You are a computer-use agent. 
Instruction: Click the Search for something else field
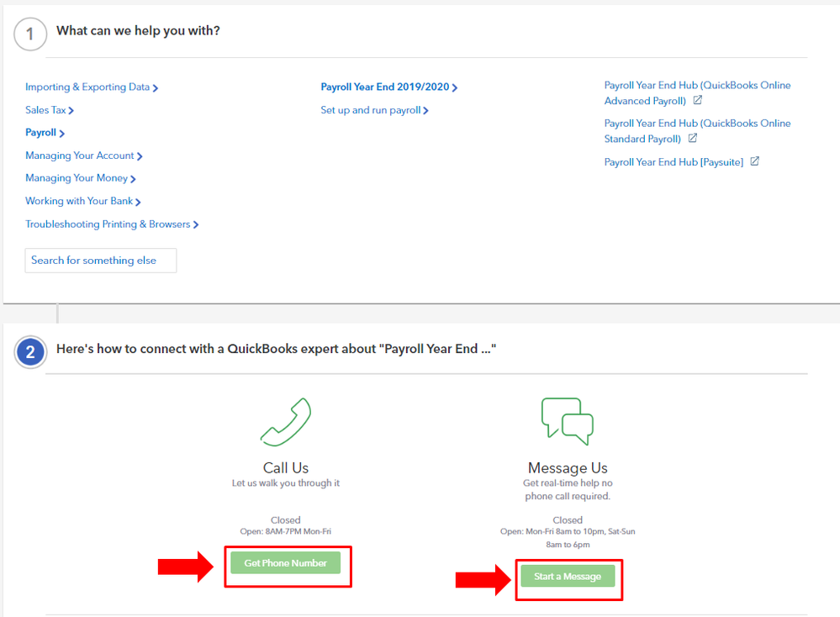pos(101,261)
